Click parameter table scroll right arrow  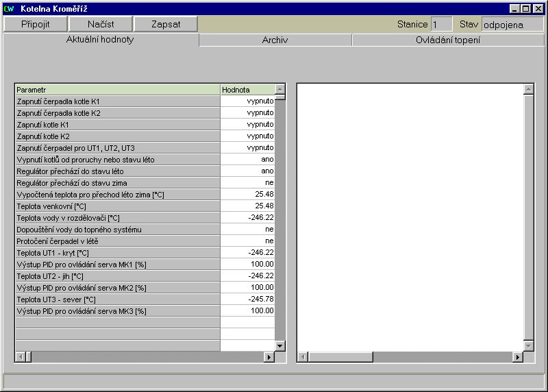coord(269,357)
